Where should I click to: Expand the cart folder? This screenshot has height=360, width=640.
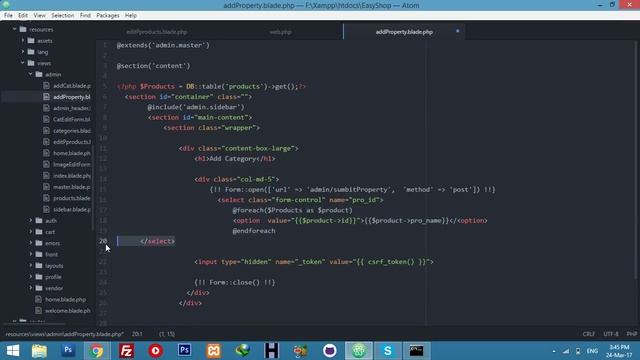point(31,231)
